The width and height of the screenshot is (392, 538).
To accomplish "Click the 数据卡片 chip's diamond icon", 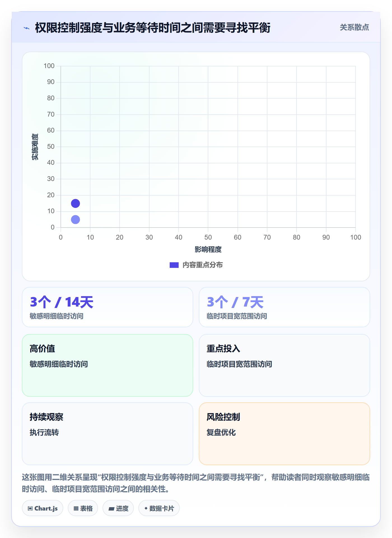I will (x=146, y=508).
